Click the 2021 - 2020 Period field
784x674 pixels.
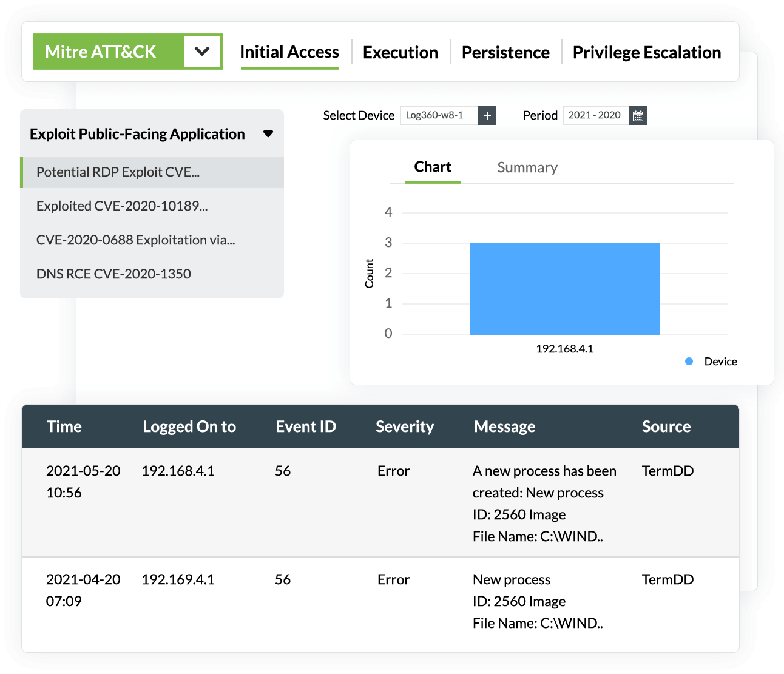[595, 115]
